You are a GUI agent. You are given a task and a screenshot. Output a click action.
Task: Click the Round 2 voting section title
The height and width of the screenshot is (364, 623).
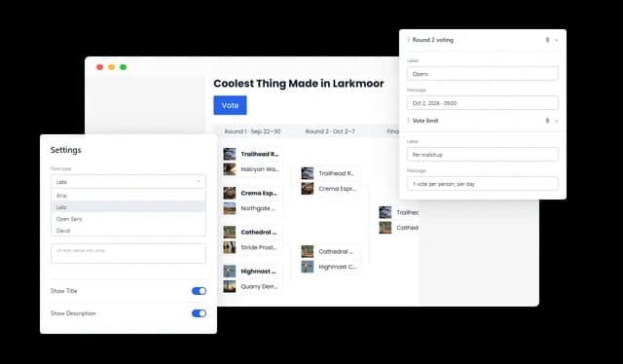pos(432,40)
